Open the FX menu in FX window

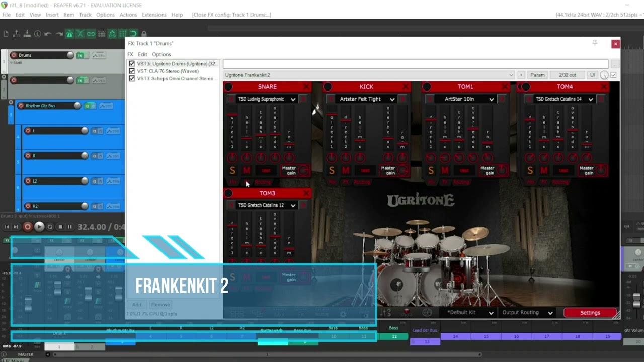(x=130, y=54)
